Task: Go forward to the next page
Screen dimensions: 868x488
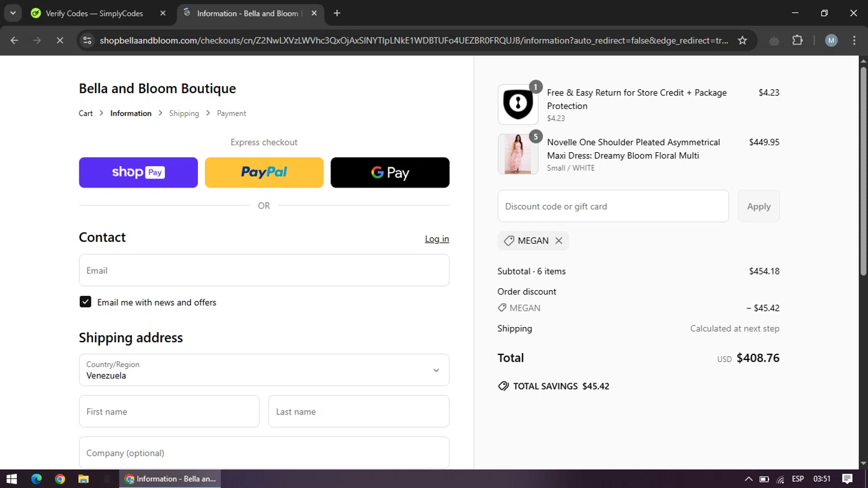Action: 37,41
